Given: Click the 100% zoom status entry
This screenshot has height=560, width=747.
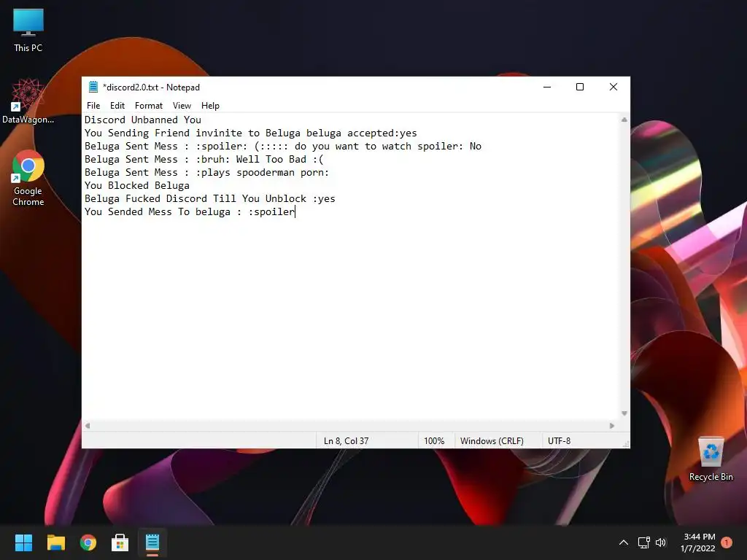Looking at the screenshot, I should (x=434, y=441).
